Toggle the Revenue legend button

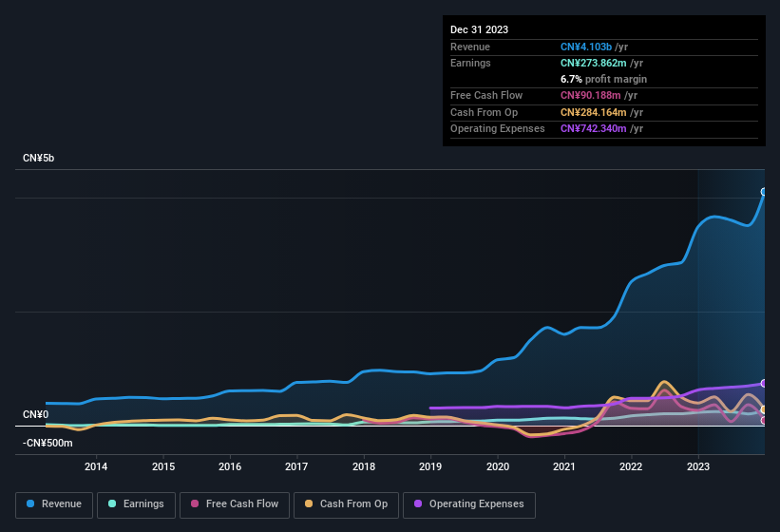tap(54, 504)
